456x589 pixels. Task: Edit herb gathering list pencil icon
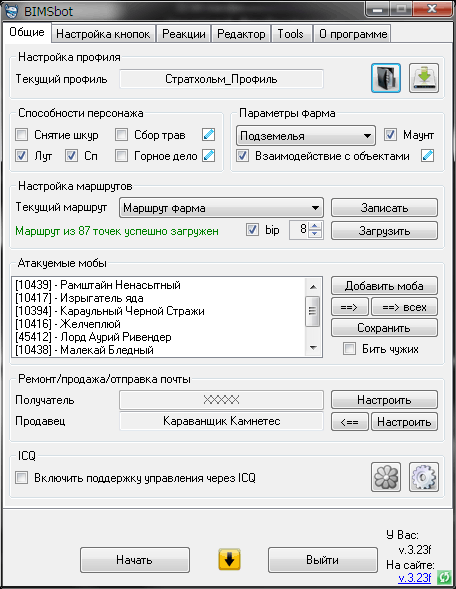pyautogui.click(x=208, y=134)
